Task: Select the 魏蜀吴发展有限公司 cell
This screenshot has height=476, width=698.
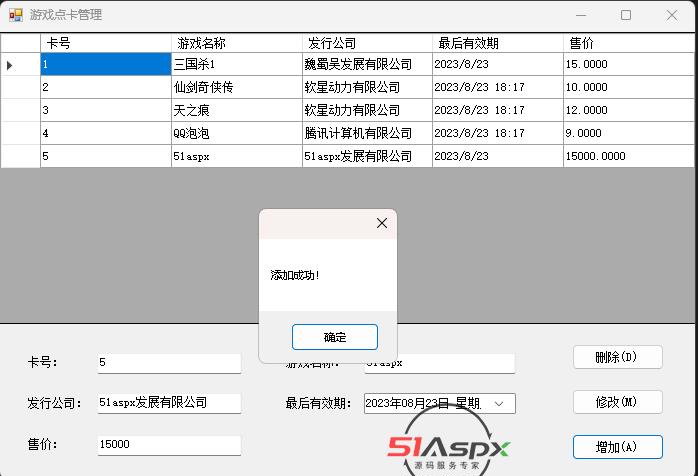Action: 367,65
